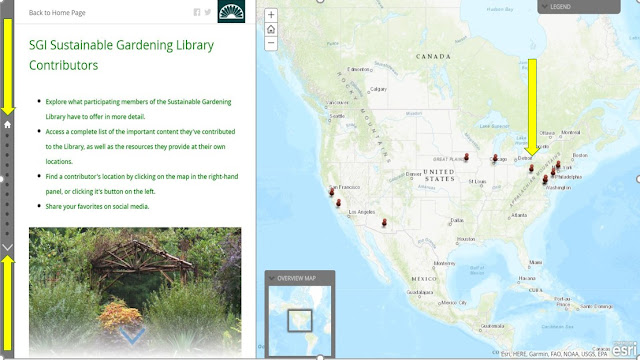
Task: Click the Back to Home Page link
Action: coord(57,13)
